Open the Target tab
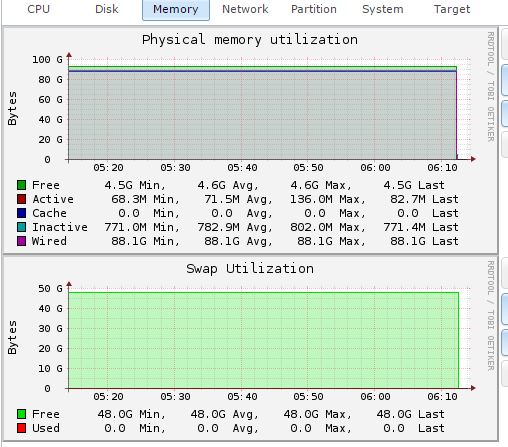The image size is (508, 447). coord(452,9)
